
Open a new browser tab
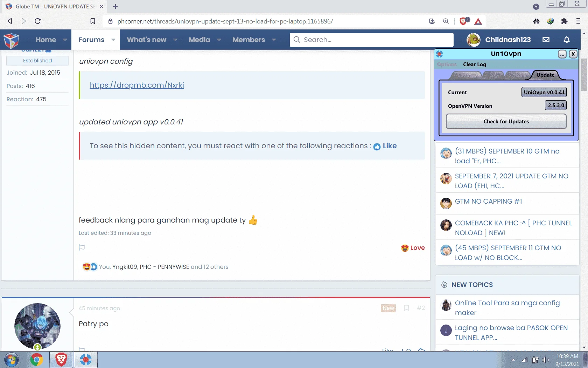tap(115, 6)
